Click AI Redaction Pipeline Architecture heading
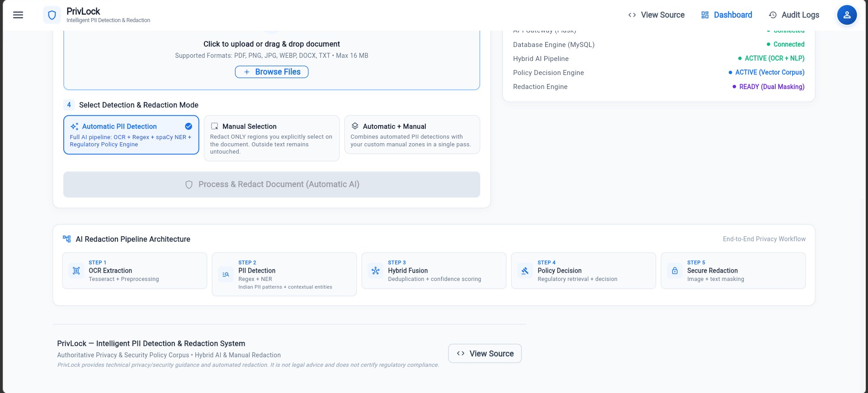Screen dimensions: 868x393 133,239
